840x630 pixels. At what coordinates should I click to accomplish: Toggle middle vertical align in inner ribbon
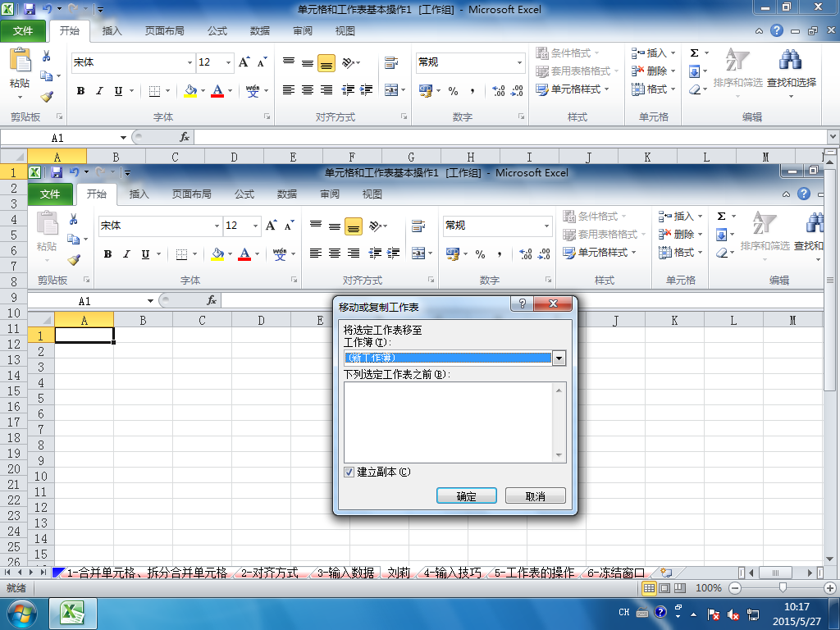click(x=335, y=226)
